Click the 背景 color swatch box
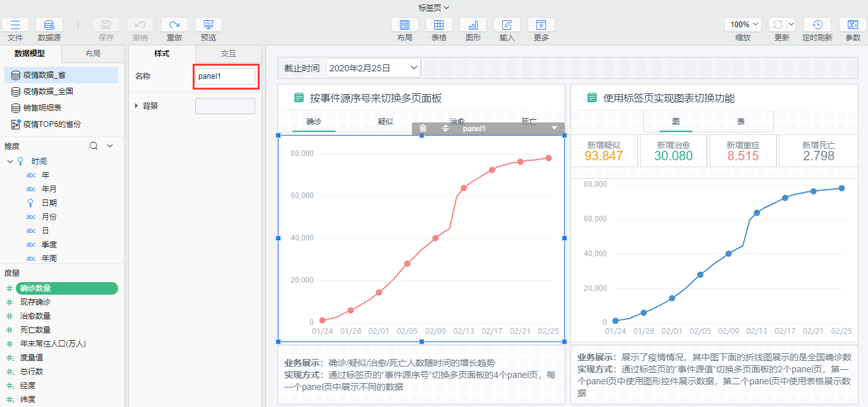 (225, 106)
